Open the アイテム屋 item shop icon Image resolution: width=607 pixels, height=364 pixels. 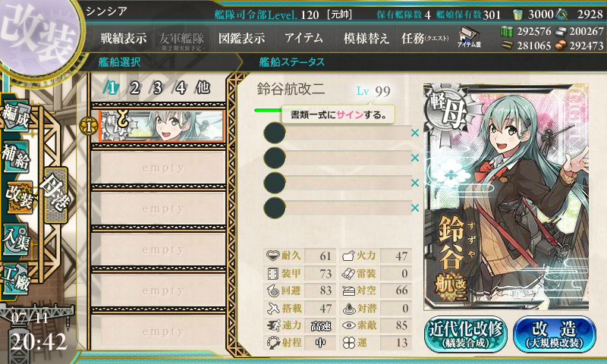click(x=469, y=38)
